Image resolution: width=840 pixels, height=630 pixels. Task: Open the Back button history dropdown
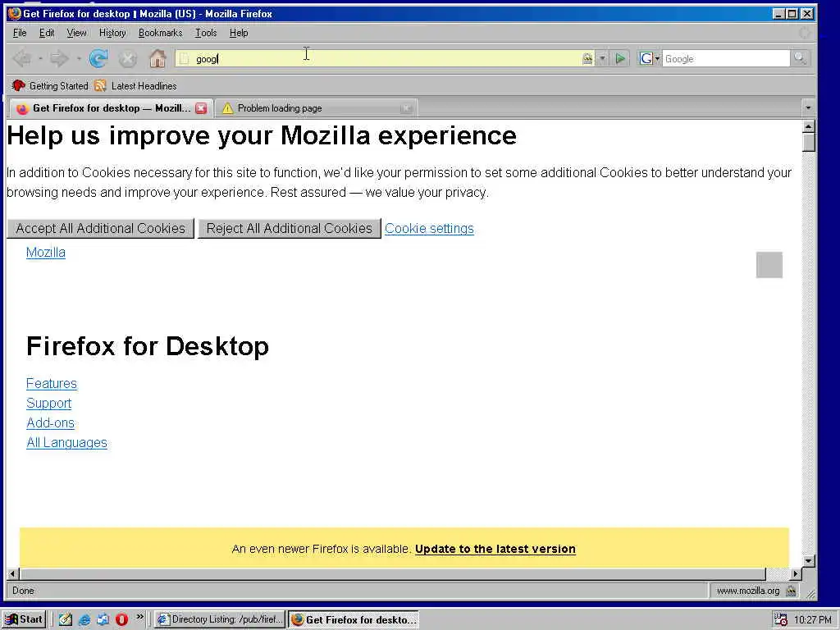point(40,58)
